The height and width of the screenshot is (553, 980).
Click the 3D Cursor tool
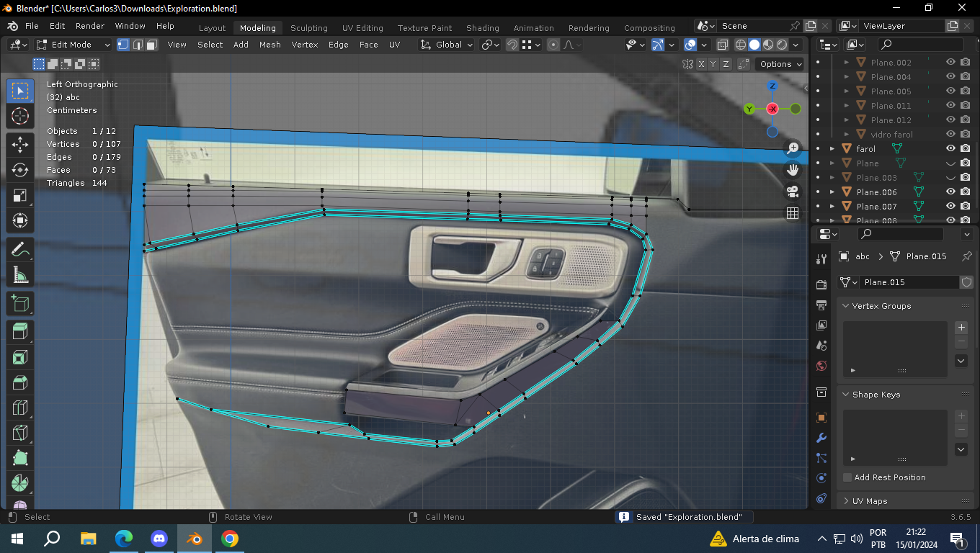pos(20,116)
